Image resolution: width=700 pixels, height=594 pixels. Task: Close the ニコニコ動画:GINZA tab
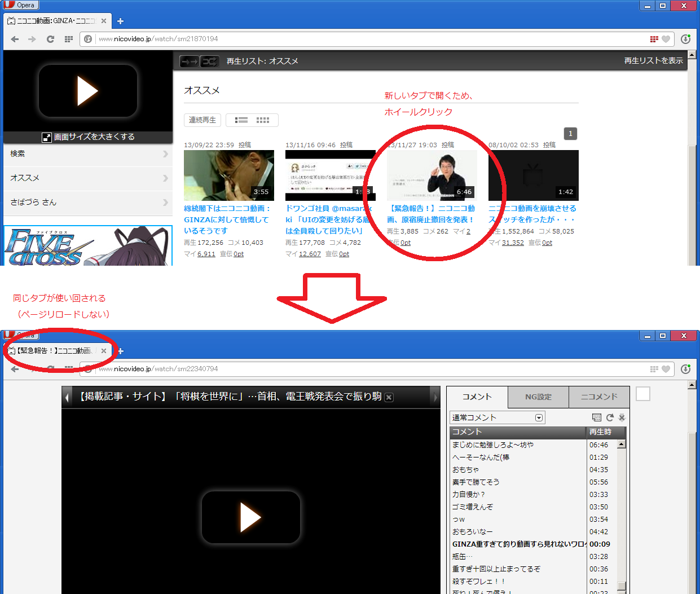coord(104,21)
